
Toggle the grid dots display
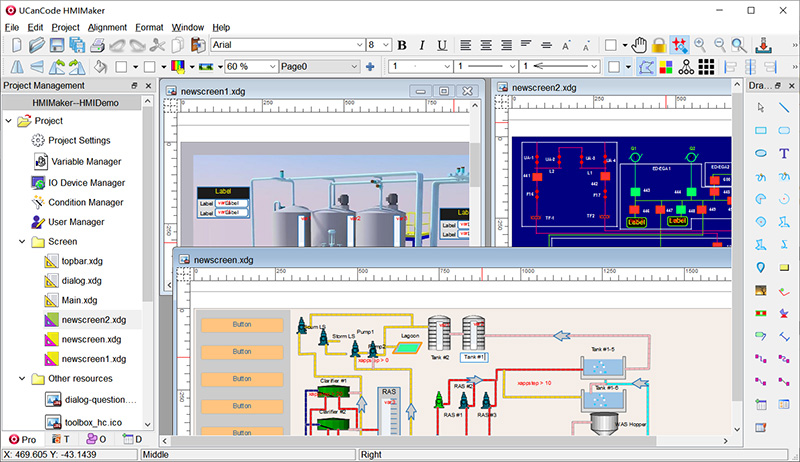click(x=706, y=67)
